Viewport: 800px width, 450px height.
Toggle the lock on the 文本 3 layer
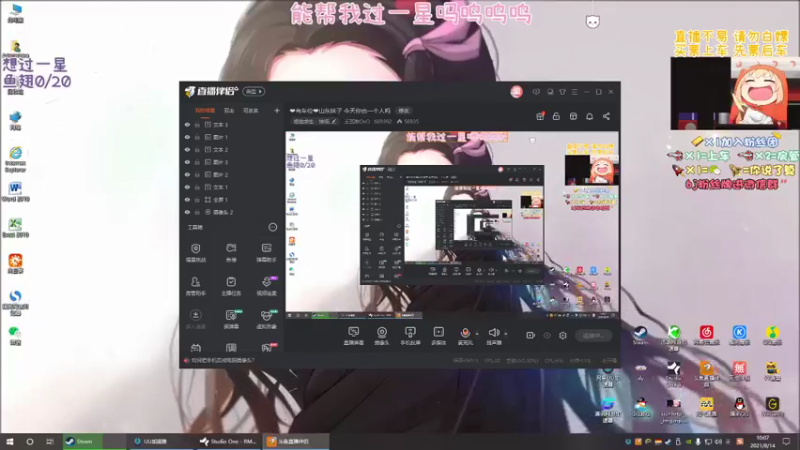coord(197,124)
